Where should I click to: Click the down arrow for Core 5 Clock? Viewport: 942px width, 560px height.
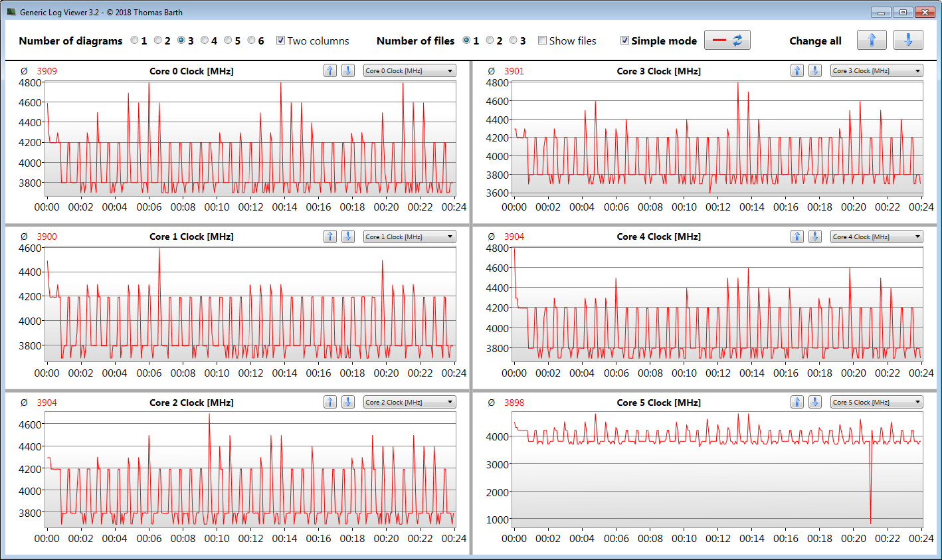coord(815,402)
